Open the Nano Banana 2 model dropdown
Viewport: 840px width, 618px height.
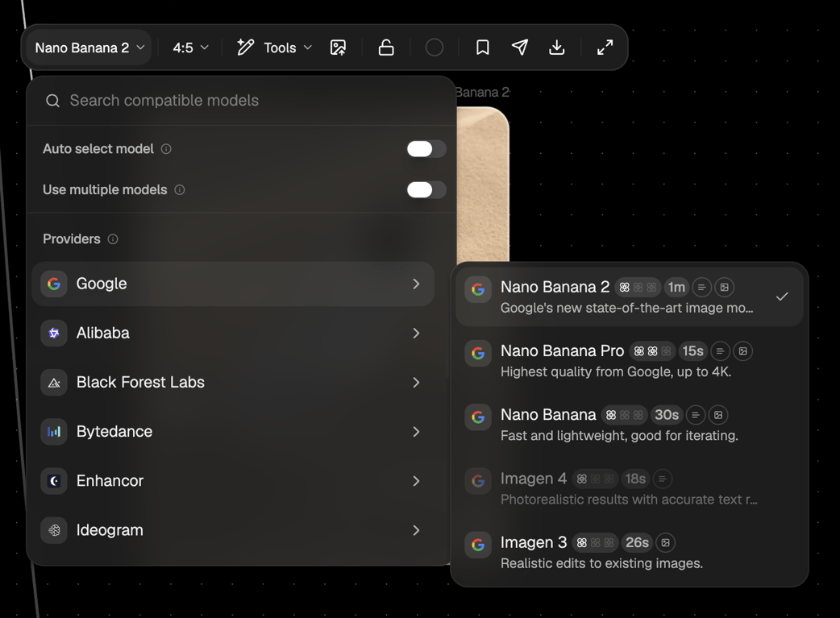89,48
